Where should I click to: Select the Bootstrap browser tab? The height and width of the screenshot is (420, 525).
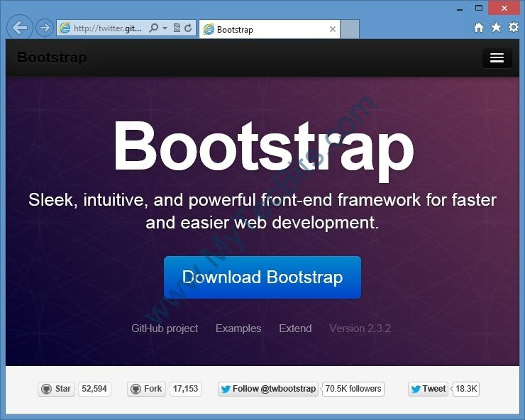(269, 30)
